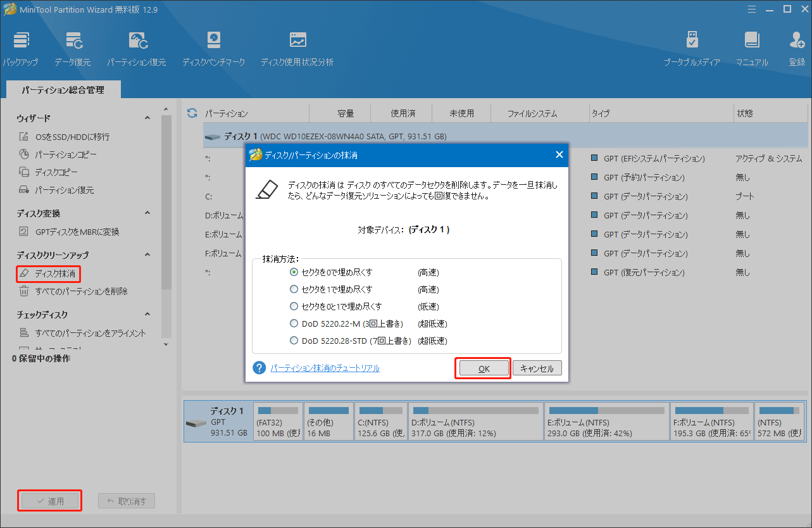Sort by 状態 column header
The height and width of the screenshot is (528, 812).
[x=770, y=113]
